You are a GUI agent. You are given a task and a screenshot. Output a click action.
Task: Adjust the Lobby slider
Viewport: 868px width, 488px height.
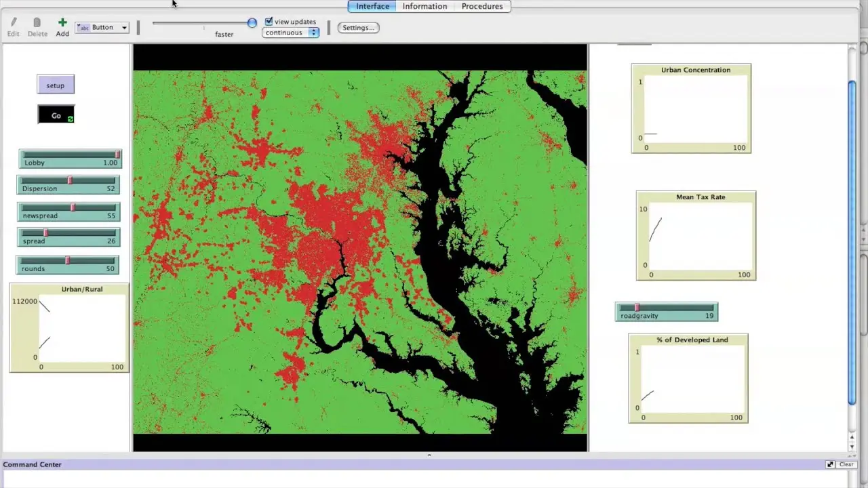point(71,159)
